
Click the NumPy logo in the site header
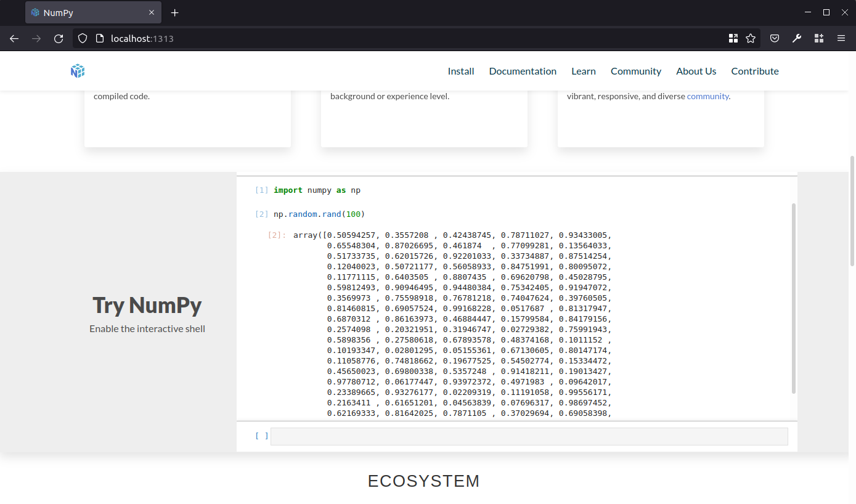[78, 71]
